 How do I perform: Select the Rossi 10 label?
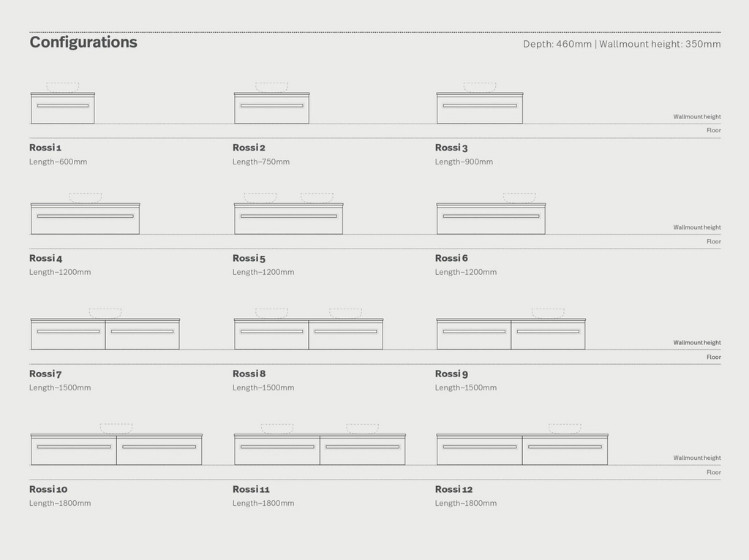click(x=48, y=489)
